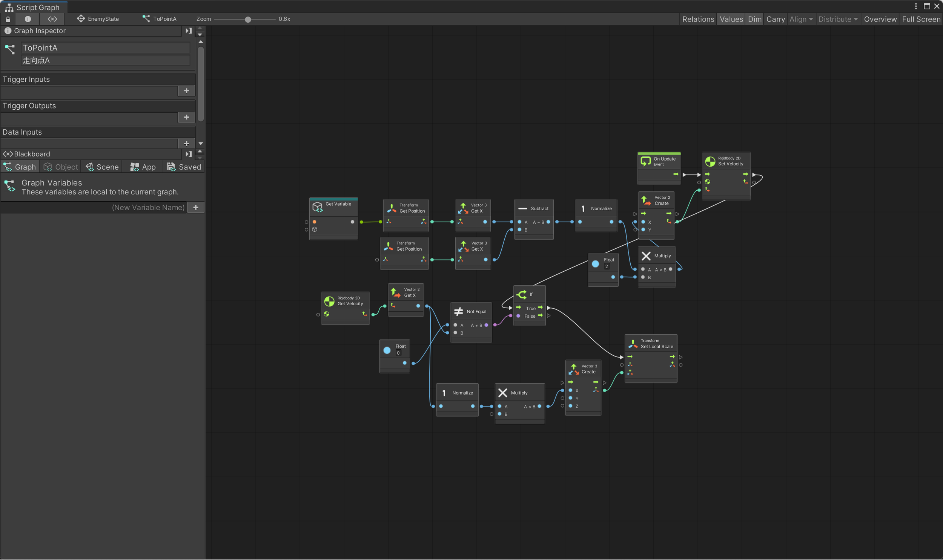
Task: Toggle the Graph Inspector info icon
Action: point(28,19)
